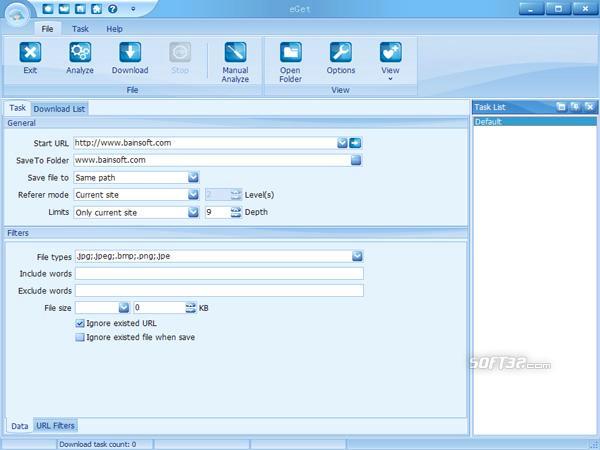The image size is (600, 450).
Task: Minimize the eGet window
Action: (x=531, y=8)
